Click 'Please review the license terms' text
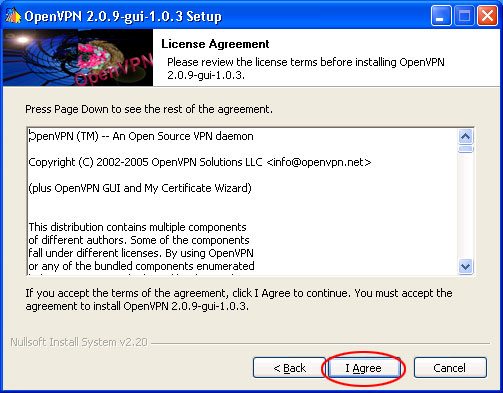Viewport: 503px width, 393px height. click(x=306, y=68)
